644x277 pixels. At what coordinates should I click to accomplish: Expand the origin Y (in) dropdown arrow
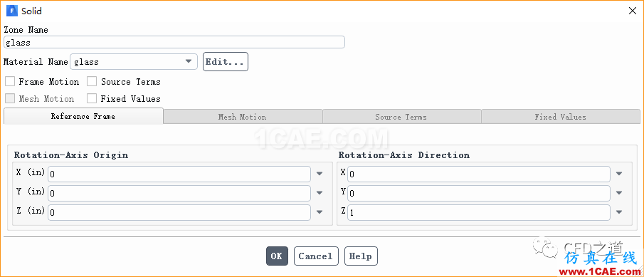coord(320,193)
